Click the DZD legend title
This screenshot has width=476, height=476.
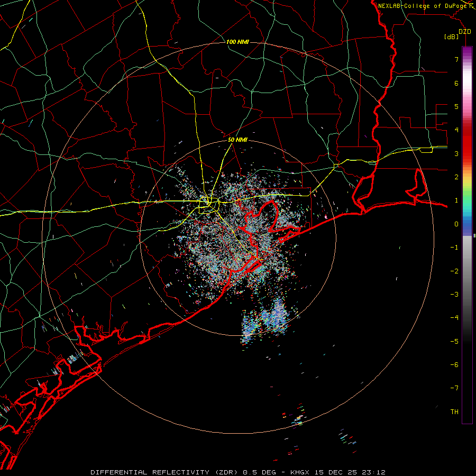point(464,32)
